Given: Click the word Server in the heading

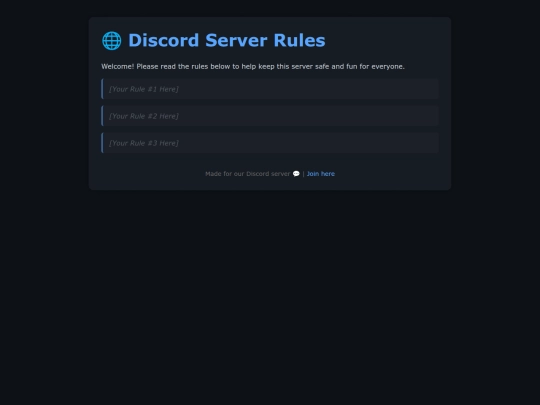Looking at the screenshot, I should [x=236, y=40].
